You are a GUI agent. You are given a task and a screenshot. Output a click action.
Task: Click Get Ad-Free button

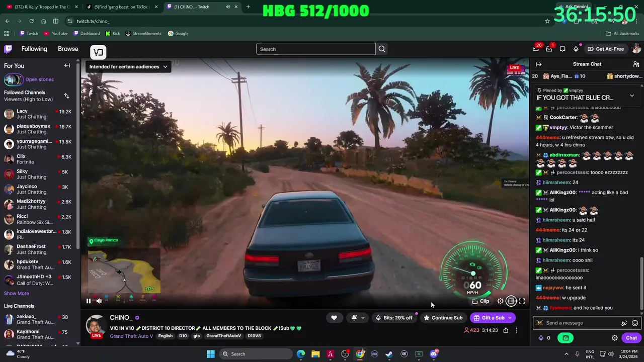(605, 49)
